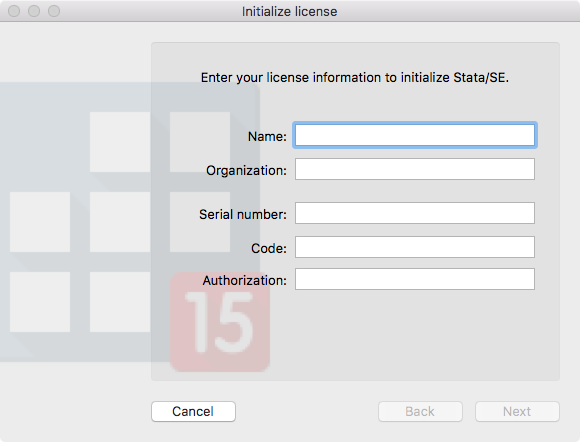
Task: Cancel the license initialization
Action: pos(193,411)
